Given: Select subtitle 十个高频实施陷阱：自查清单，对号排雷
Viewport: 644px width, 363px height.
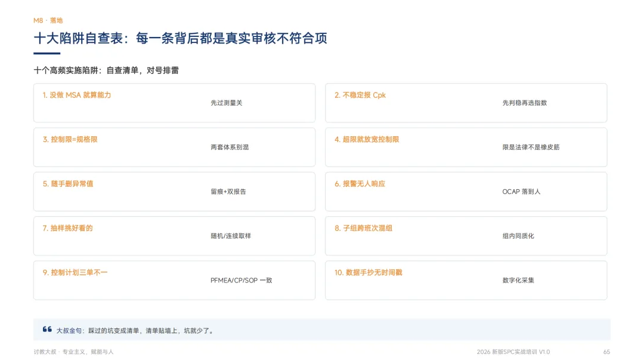Looking at the screenshot, I should [x=106, y=70].
